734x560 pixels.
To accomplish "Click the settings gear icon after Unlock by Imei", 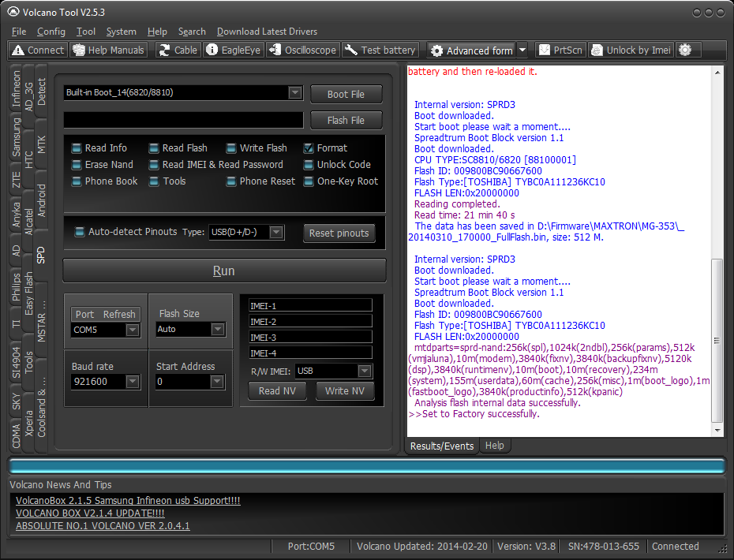I will pos(685,50).
